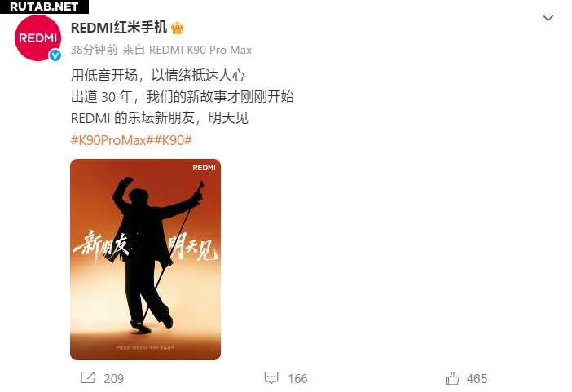This screenshot has width=572, height=392.
Task: Click the 新朋友 calligraphy on poster
Action: [100, 243]
